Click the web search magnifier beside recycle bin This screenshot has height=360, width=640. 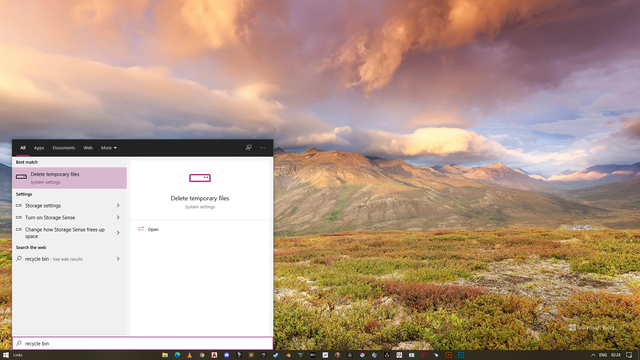(x=19, y=258)
